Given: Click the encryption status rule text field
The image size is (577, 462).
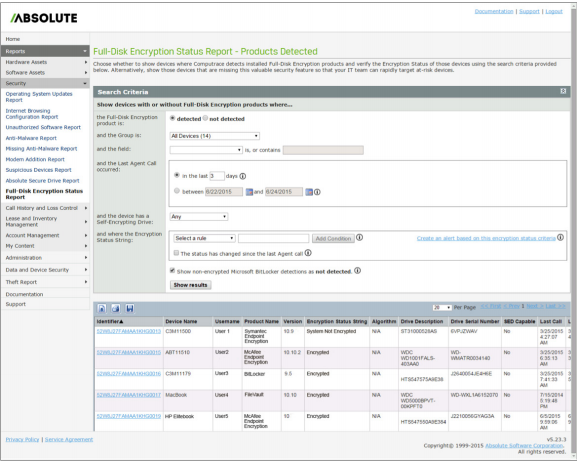Looking at the screenshot, I should (273, 239).
